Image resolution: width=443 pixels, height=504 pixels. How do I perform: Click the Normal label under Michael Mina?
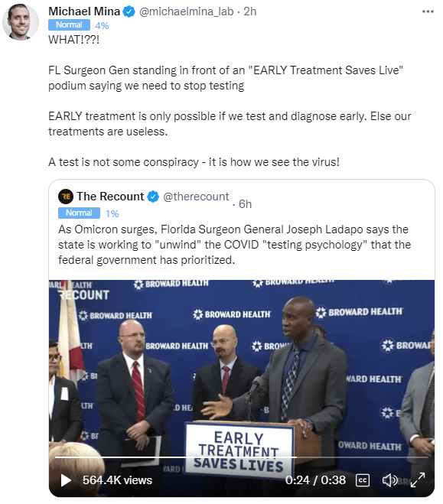[x=69, y=24]
